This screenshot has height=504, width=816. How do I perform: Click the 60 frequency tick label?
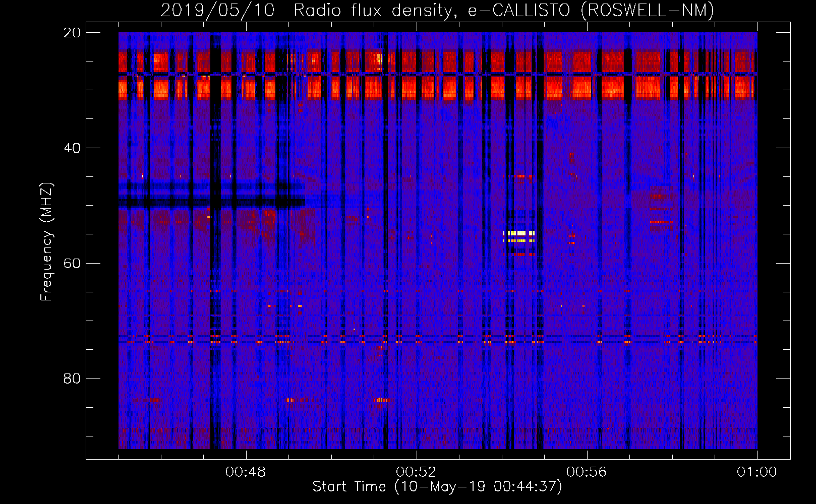click(72, 264)
